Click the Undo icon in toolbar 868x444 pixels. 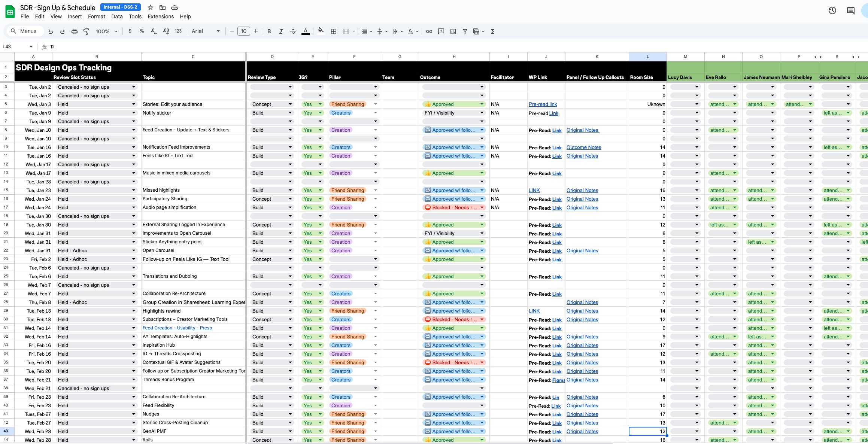click(x=51, y=31)
